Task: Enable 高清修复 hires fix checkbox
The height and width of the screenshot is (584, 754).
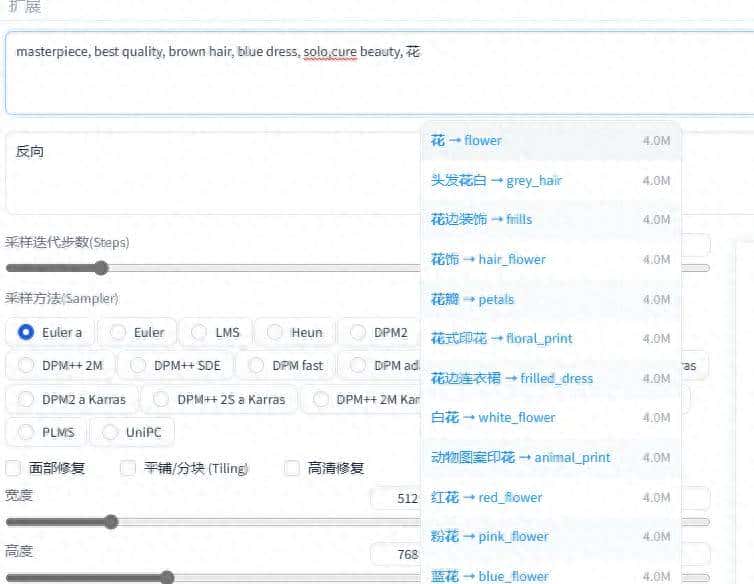Action: [x=292, y=468]
